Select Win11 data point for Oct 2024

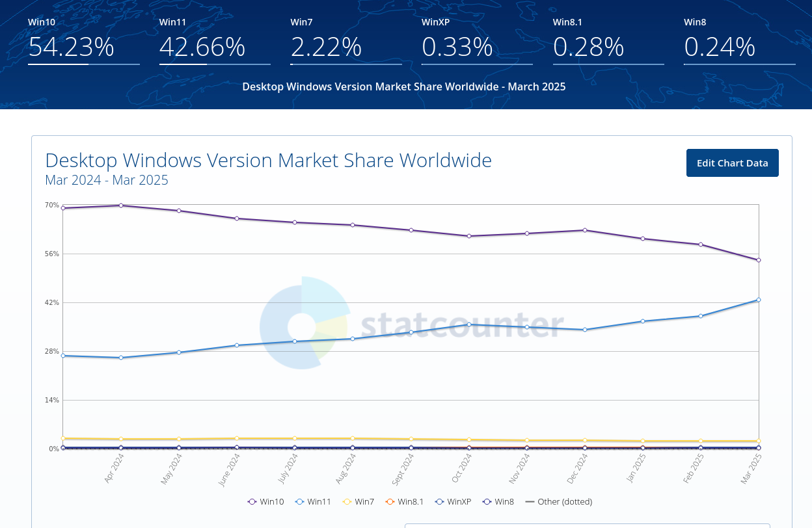click(469, 324)
